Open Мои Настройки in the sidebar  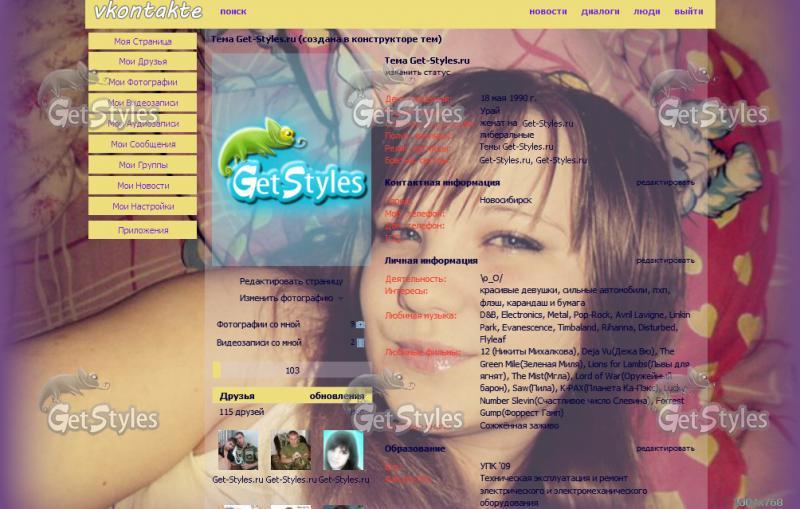142,207
